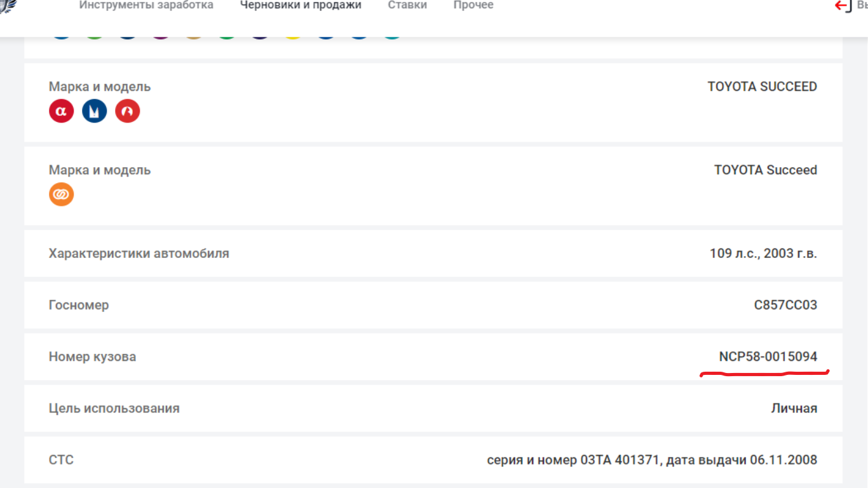868x488 pixels.
Task: Click the СТС label
Action: (61, 460)
